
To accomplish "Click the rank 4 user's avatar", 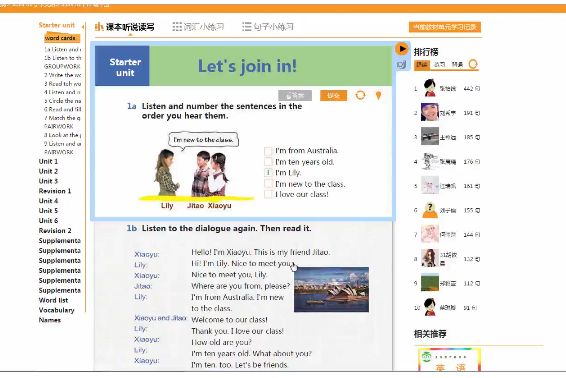I will pos(430,161).
